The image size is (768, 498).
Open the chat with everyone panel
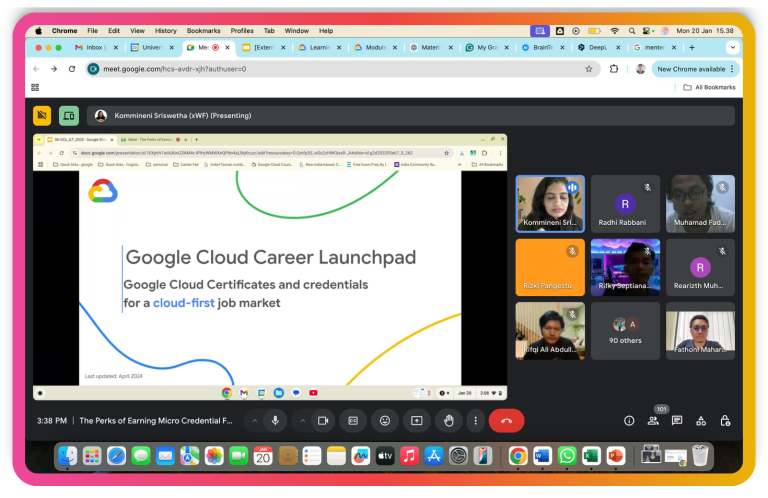[x=677, y=421]
